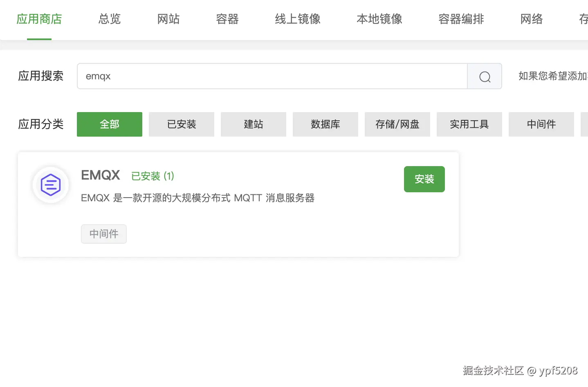Go to the 容器 tab

coord(227,19)
